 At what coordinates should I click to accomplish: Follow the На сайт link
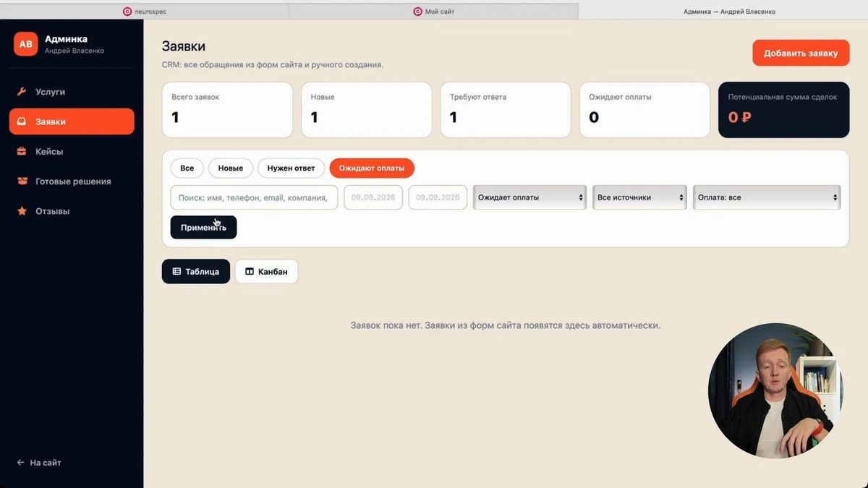(39, 463)
